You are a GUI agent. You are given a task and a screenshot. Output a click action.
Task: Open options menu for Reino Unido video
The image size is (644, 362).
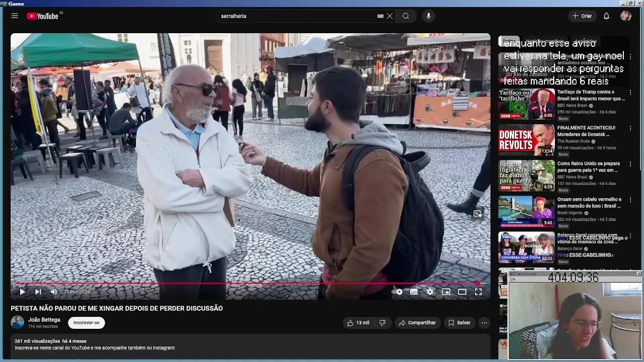pyautogui.click(x=630, y=164)
